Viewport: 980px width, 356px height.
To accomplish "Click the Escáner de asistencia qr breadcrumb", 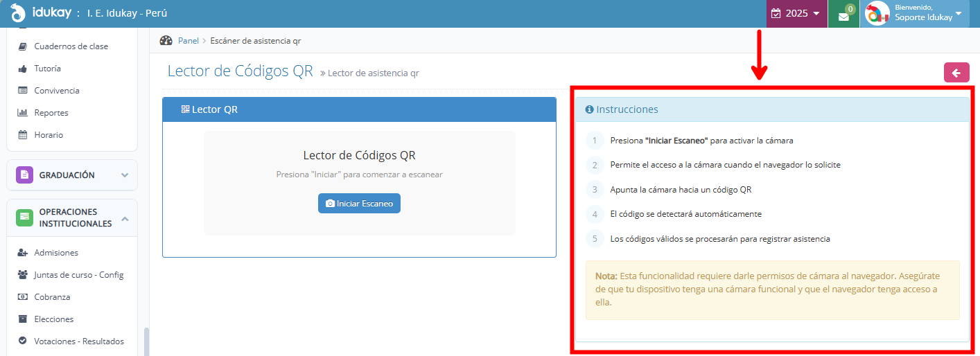I will point(256,41).
